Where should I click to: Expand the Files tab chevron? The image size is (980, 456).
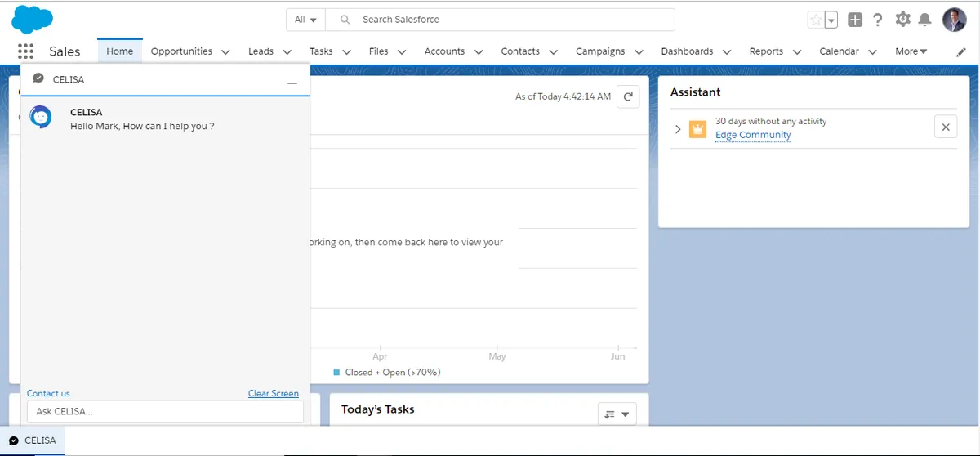(x=403, y=51)
